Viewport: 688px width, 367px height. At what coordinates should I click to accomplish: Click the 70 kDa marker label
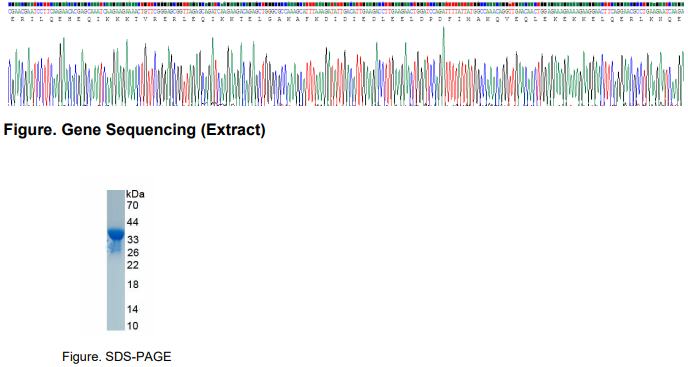[x=133, y=205]
